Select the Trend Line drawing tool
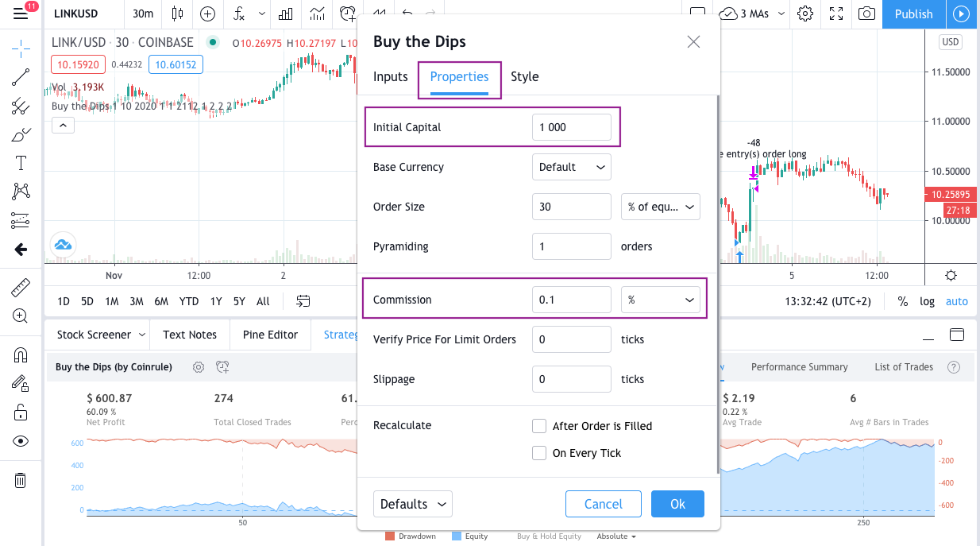The image size is (980, 546). pos(20,77)
